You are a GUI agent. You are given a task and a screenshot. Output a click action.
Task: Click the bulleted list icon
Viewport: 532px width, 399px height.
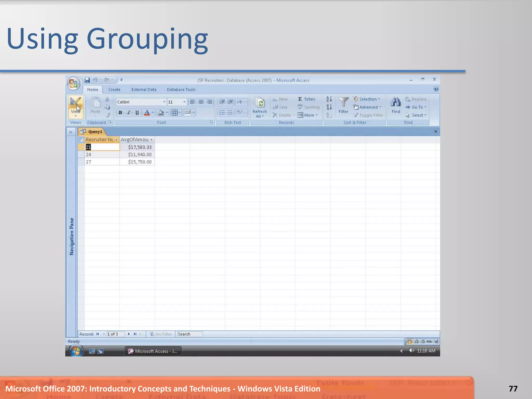(230, 112)
